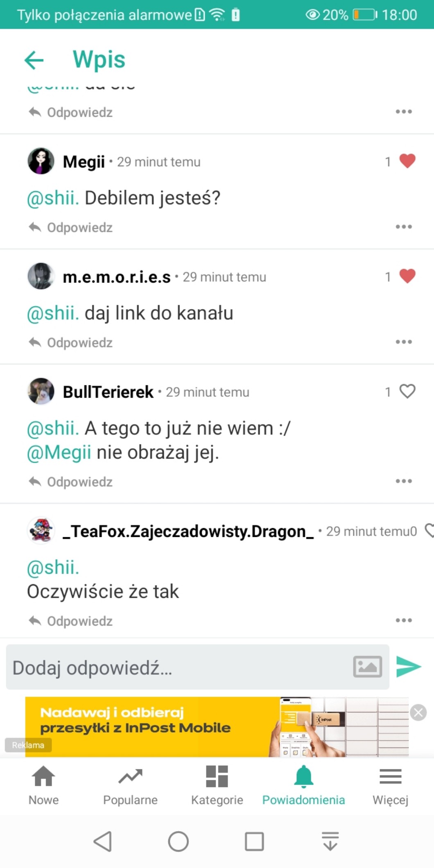Open the Nowe home tab
The image size is (434, 868).
tap(43, 785)
